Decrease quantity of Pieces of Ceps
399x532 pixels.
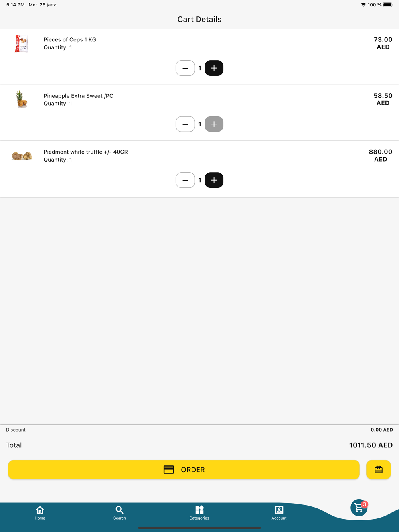[185, 68]
